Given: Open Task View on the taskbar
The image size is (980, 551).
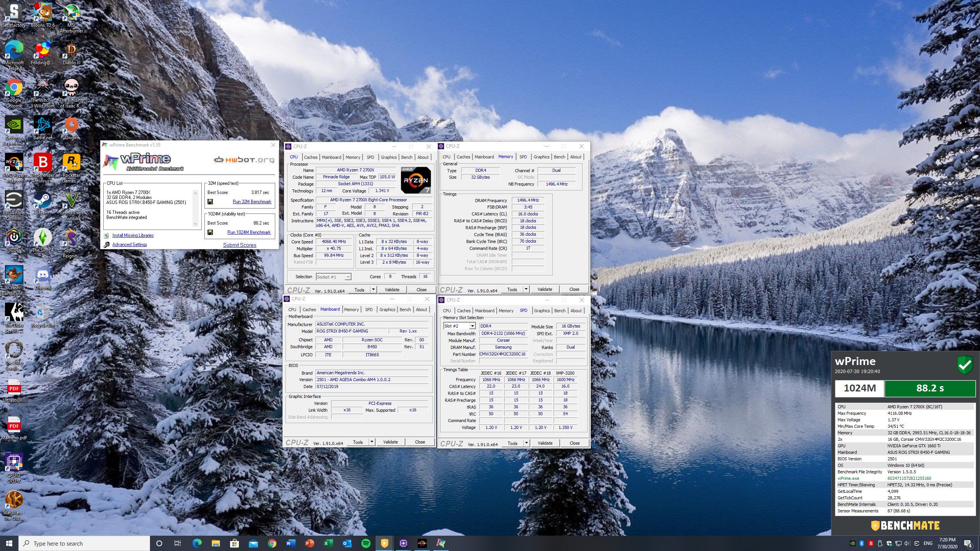Looking at the screenshot, I should (178, 543).
